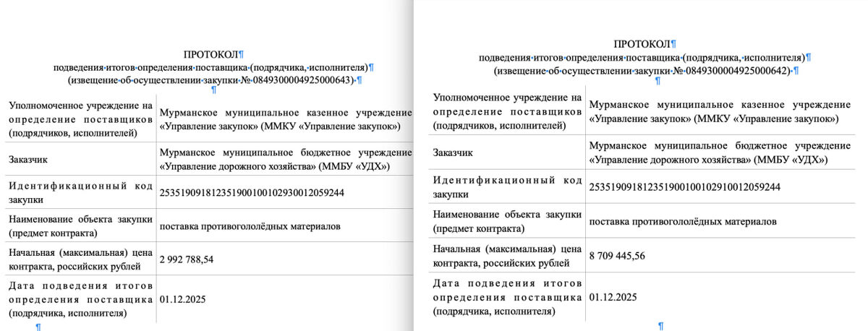Click purchase code 253519091812351900100102910012059244
Viewport: 868px width, 331px height.
(x=685, y=187)
